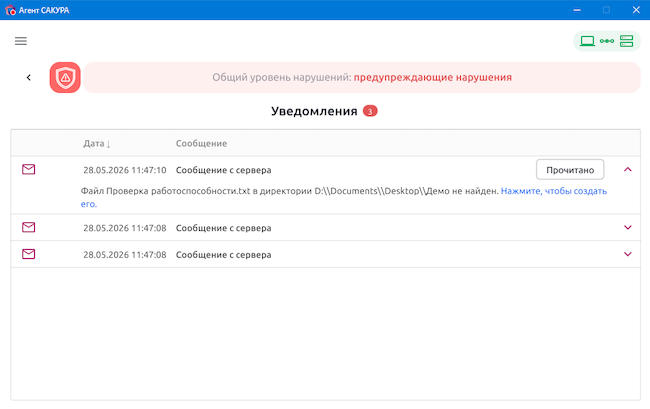The height and width of the screenshot is (409, 650).
Task: Click the Агент САКУРА title bar logo
Action: coord(10,10)
